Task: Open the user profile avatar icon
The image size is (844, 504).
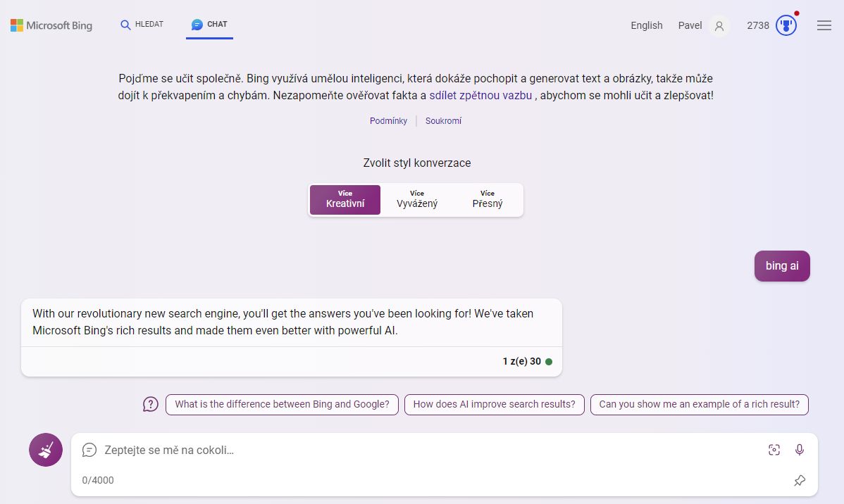Action: click(x=719, y=26)
